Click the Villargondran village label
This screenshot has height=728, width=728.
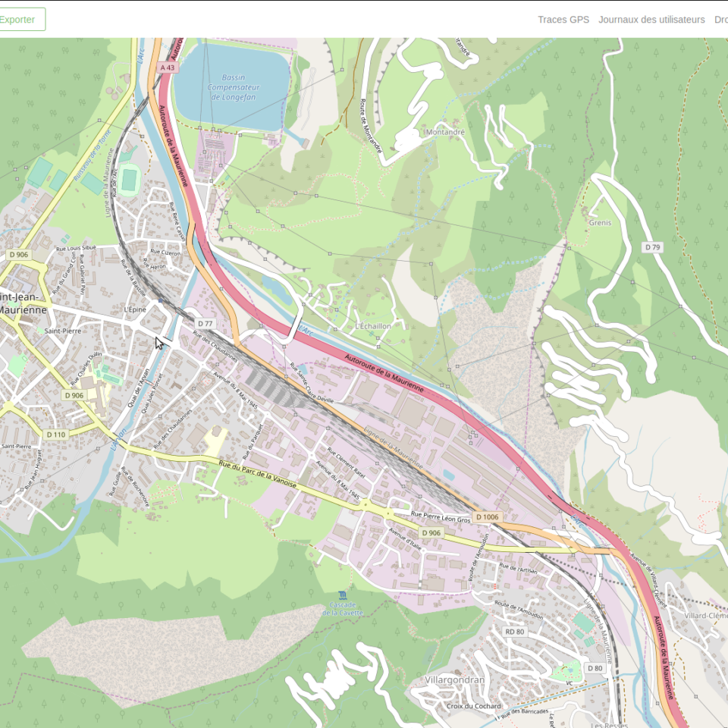(x=454, y=680)
